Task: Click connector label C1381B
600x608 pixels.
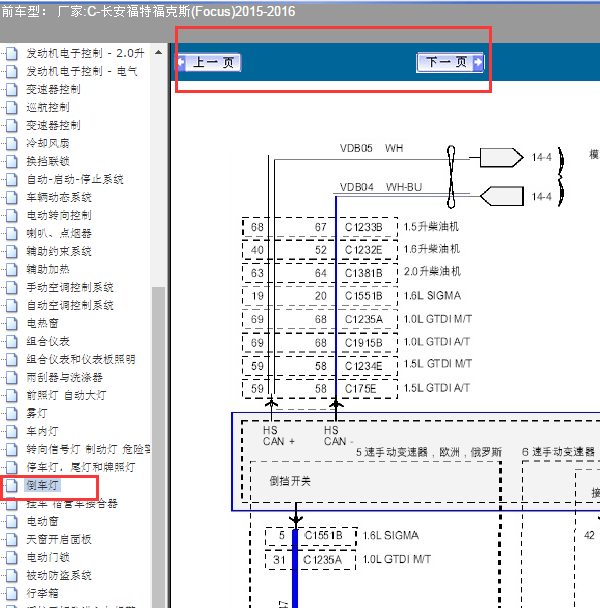Action: [x=364, y=273]
